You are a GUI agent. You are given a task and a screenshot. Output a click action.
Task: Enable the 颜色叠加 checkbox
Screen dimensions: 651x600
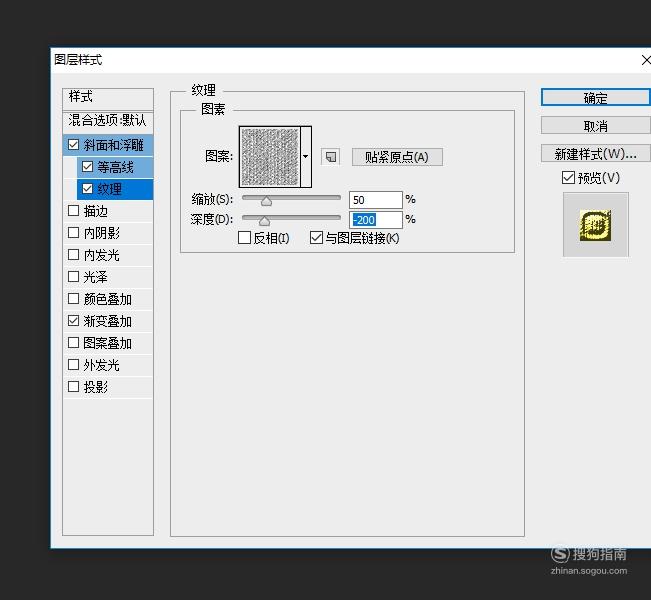coord(73,299)
